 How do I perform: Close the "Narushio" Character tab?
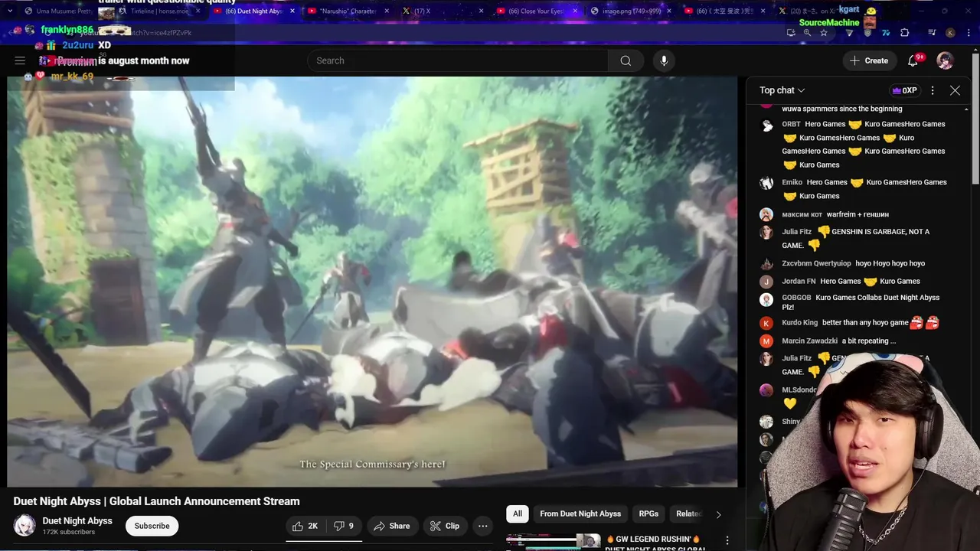387,11
